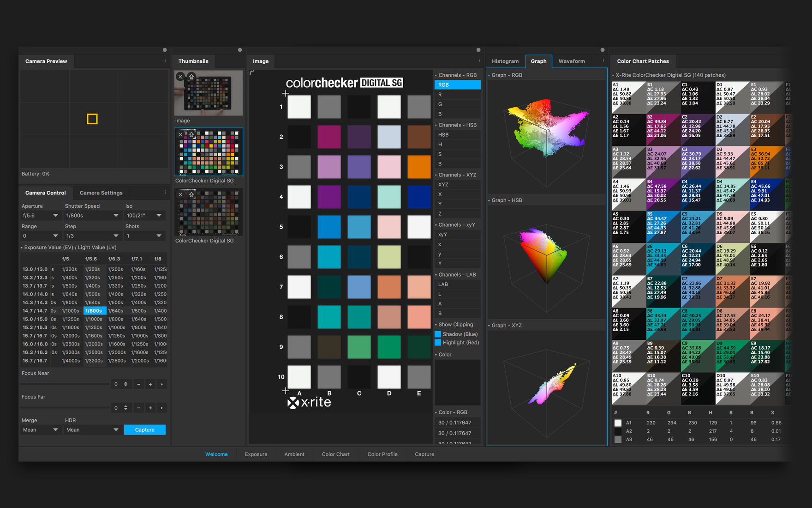Viewport: 812px width, 508px height.
Task: Click the Focus Far value stepper
Action: coord(125,408)
